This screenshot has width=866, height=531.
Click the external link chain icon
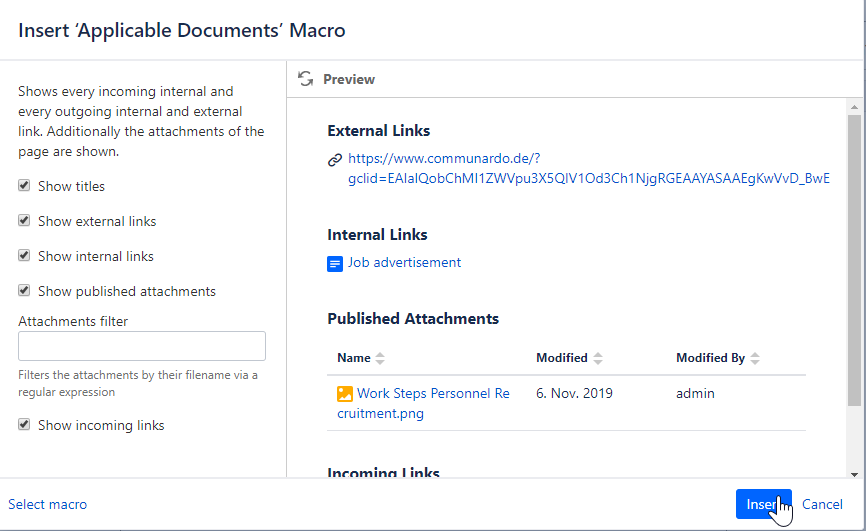pos(335,160)
